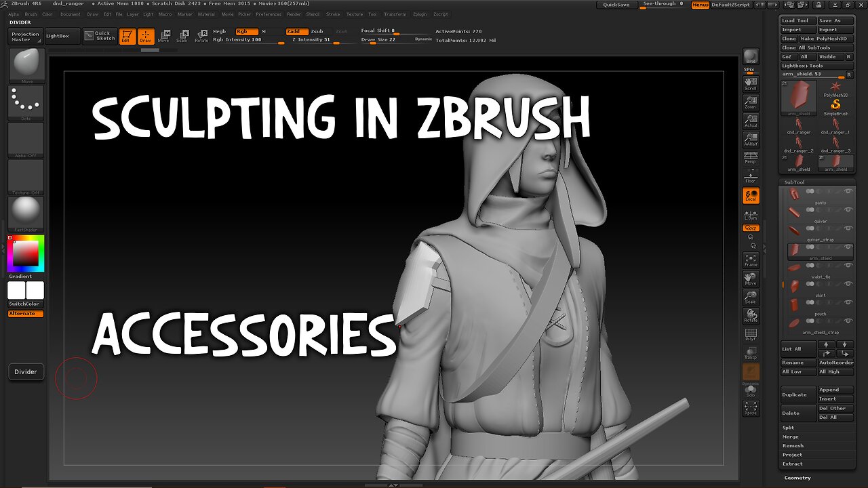Toggle XYZ rotation mode
This screenshot has height=488, width=868.
coord(751,228)
